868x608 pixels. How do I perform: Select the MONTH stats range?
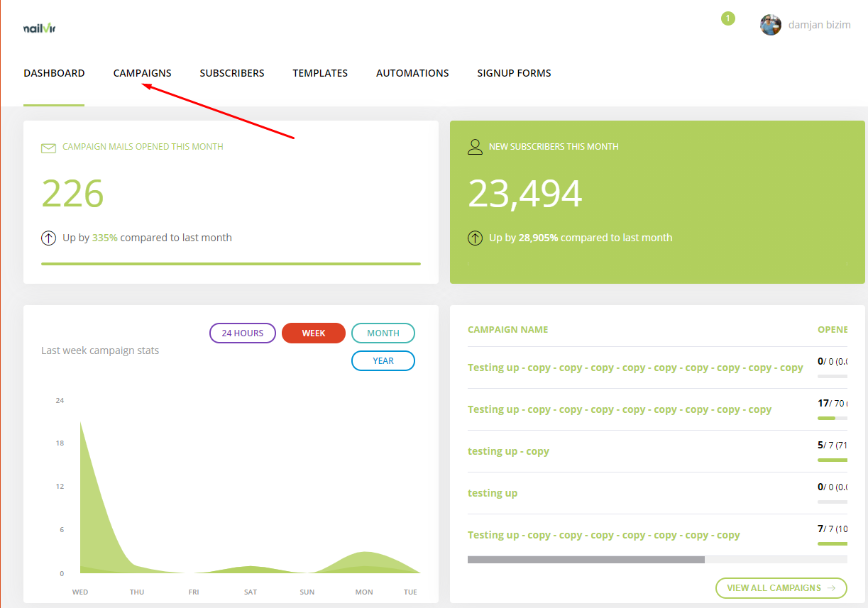click(x=383, y=333)
